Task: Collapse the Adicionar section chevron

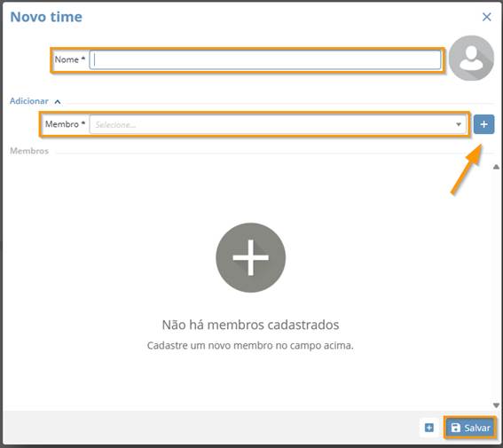Action: pyautogui.click(x=58, y=102)
